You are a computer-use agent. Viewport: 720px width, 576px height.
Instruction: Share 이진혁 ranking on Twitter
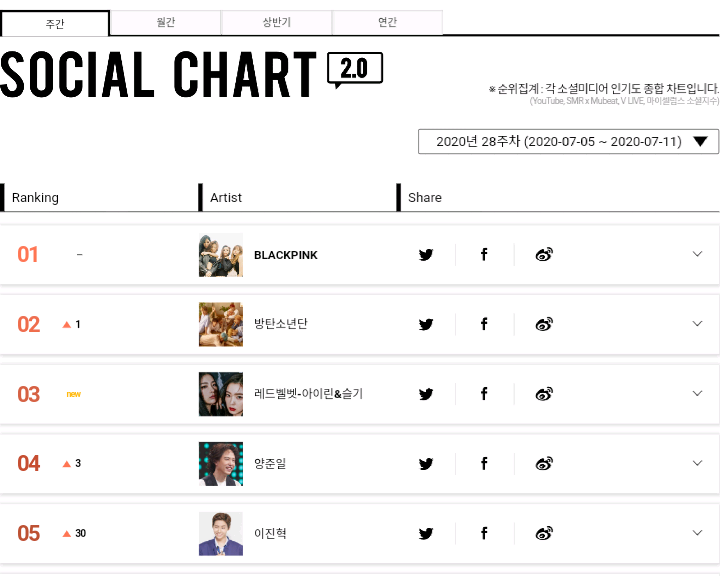(426, 533)
